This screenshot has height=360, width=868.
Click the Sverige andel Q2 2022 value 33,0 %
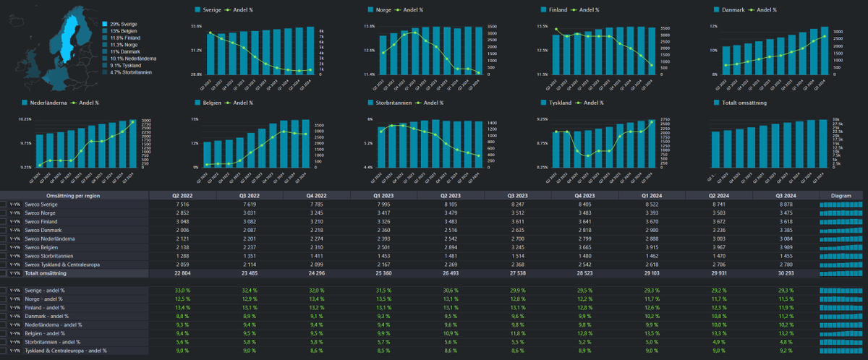click(x=182, y=290)
